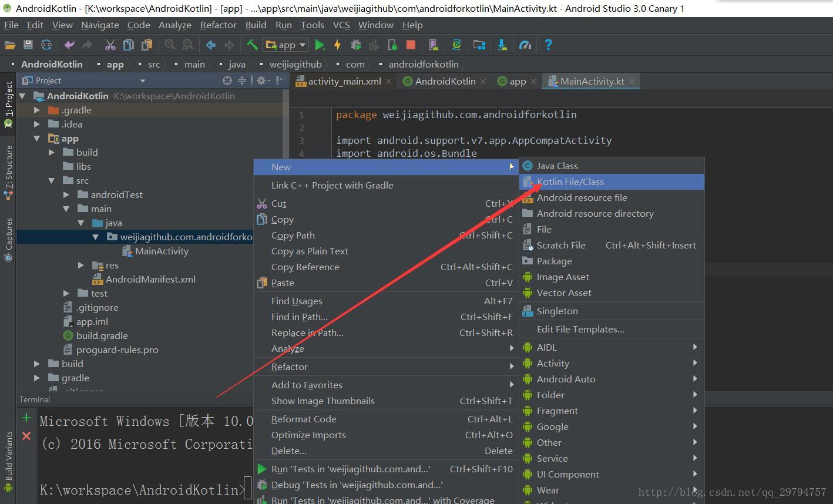Open Project panel settings gear
Screen dimensions: 833x504
coord(262,80)
